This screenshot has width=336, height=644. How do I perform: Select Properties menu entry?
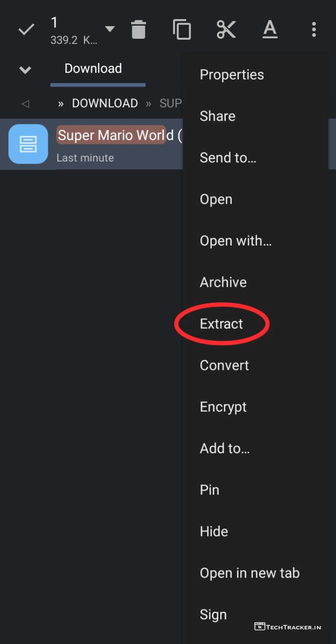point(232,74)
